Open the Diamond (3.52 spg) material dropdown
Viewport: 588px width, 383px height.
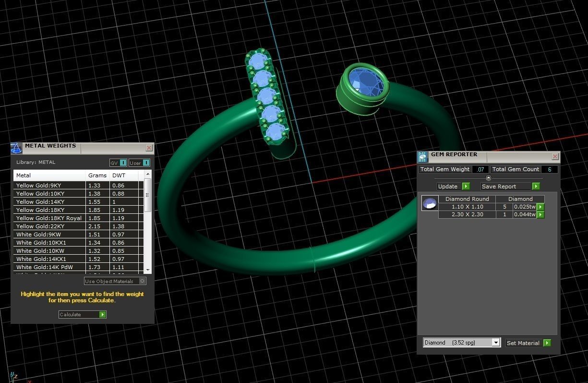tap(496, 343)
